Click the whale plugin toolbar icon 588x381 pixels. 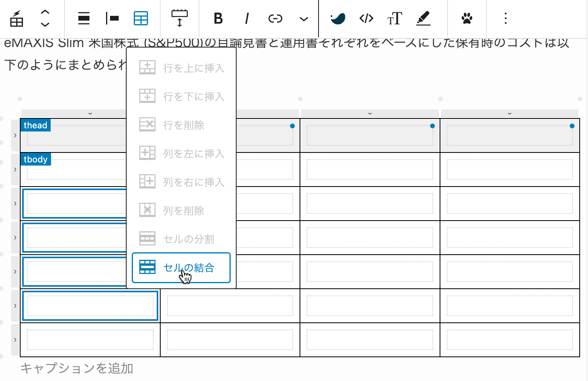click(338, 19)
